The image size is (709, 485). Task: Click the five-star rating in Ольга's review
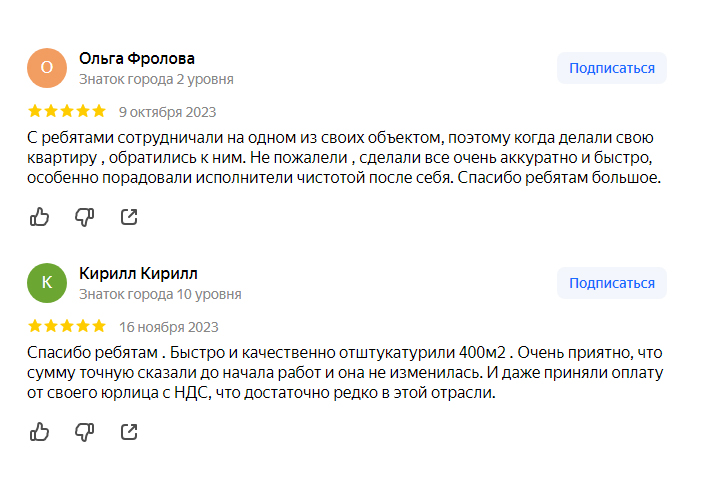coord(66,111)
